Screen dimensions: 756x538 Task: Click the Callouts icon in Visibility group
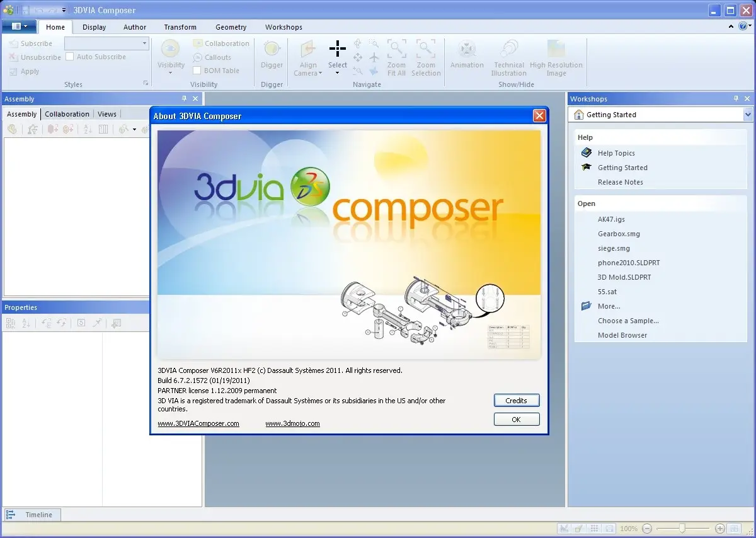click(x=198, y=57)
